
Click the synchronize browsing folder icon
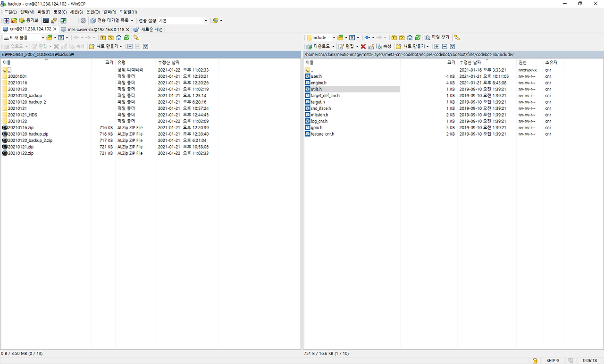14,21
